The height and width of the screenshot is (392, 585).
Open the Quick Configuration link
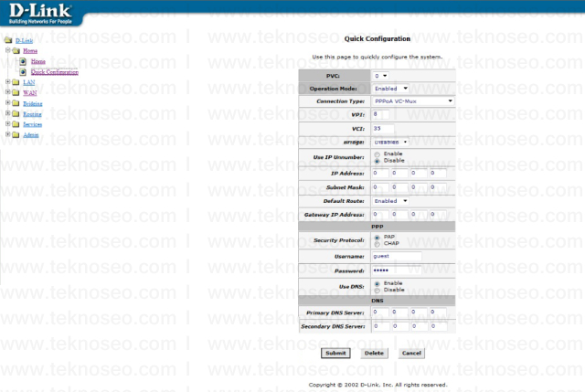55,72
